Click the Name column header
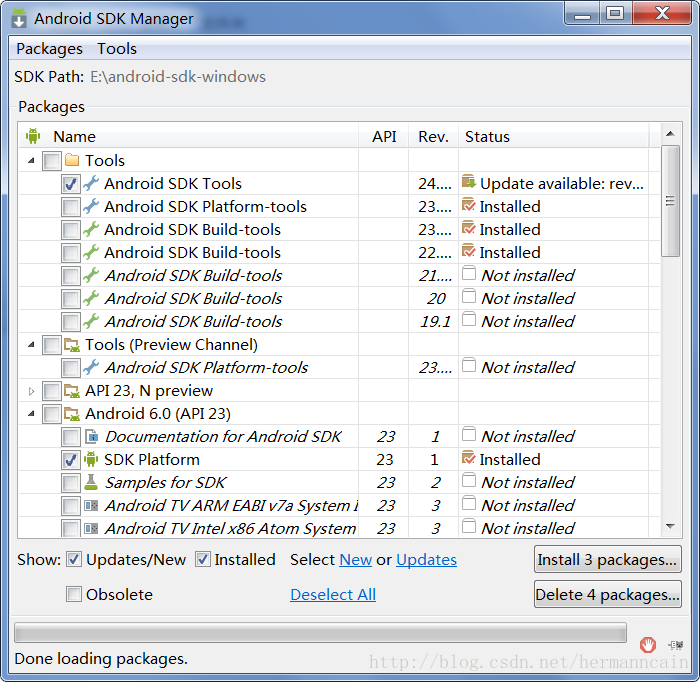This screenshot has height=682, width=700. click(188, 136)
